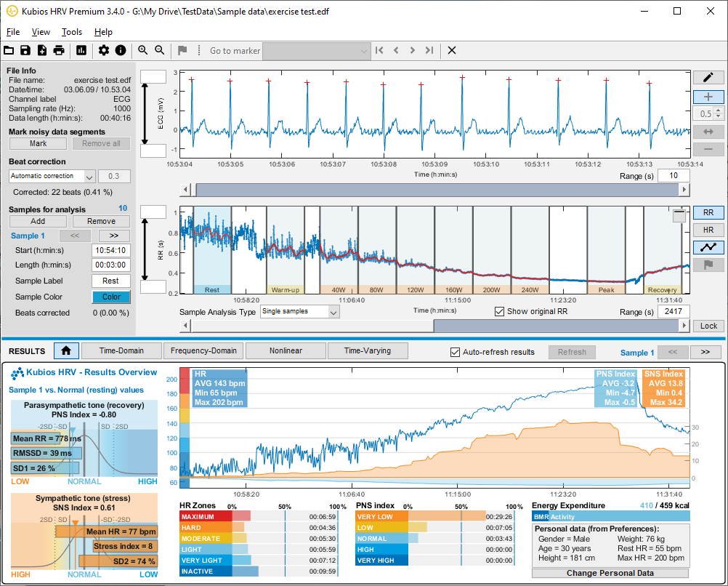Open Automatic correction dropdown
The height and width of the screenshot is (586, 728).
pyautogui.click(x=52, y=176)
